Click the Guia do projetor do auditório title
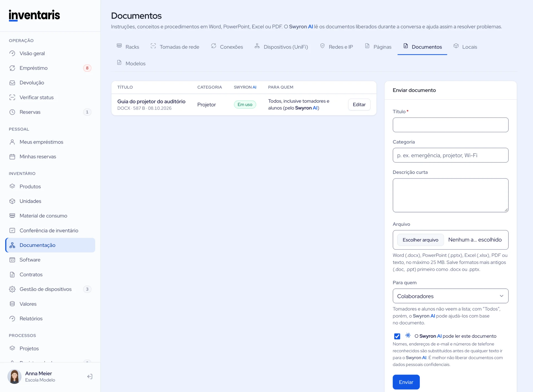The height and width of the screenshot is (392, 533). pyautogui.click(x=151, y=101)
